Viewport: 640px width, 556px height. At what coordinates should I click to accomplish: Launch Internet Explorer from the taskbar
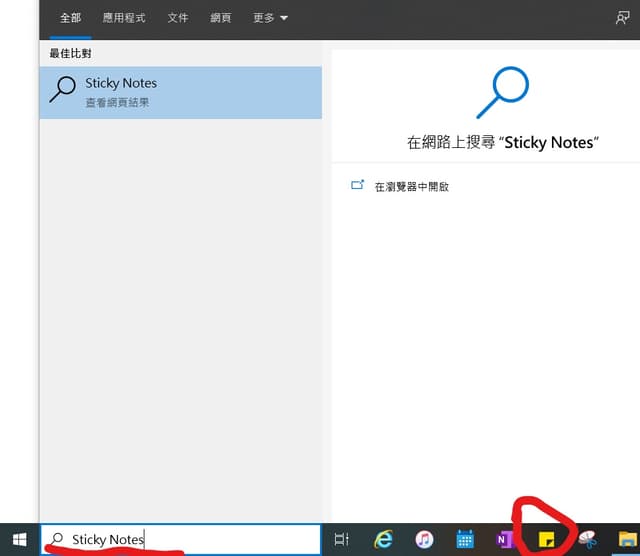[x=383, y=540]
